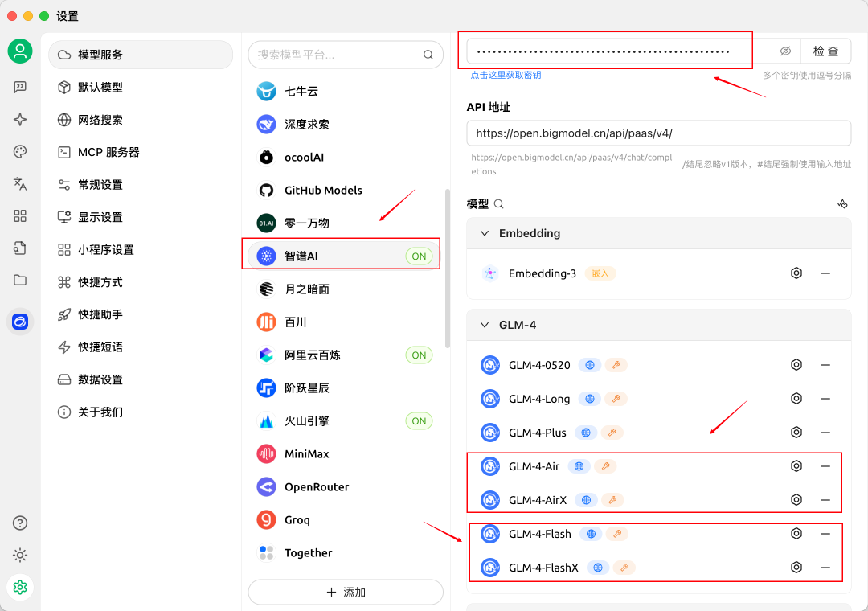Open 网络搜索 settings section
Image resolution: width=868 pixels, height=611 pixels.
(x=141, y=120)
